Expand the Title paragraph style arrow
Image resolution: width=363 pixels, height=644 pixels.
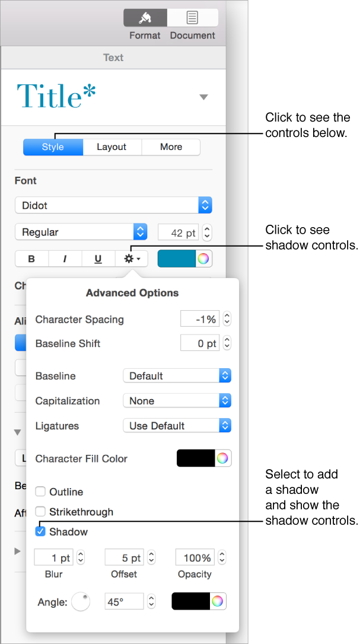tap(203, 97)
